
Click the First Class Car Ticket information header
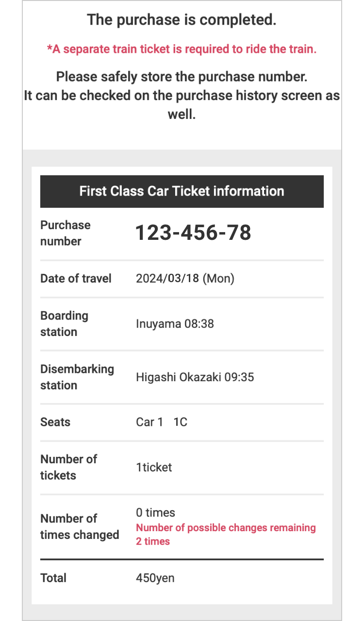point(182,191)
